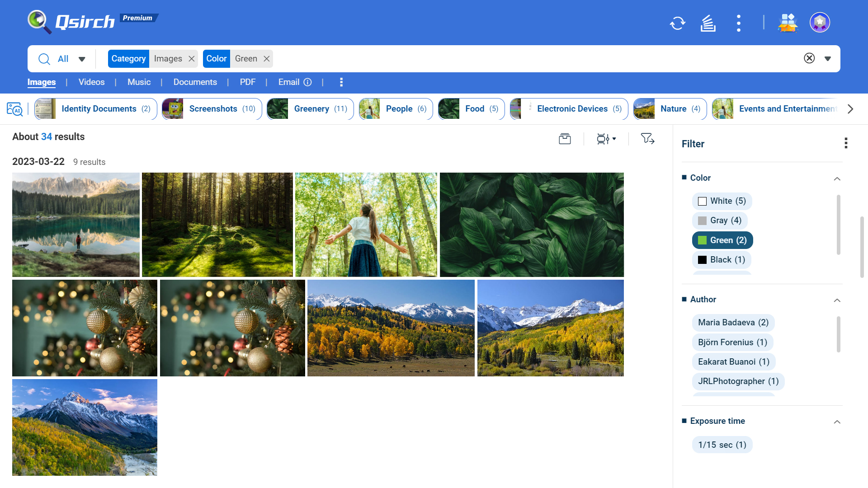The width and height of the screenshot is (868, 488).
Task: Switch to the Documents tab
Action: pos(195,82)
